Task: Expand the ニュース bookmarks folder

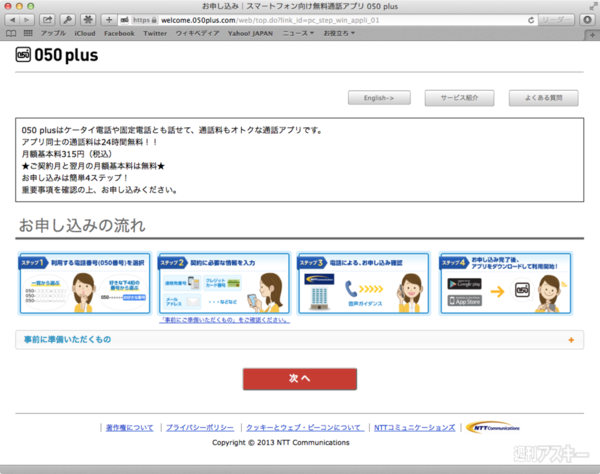Action: (298, 33)
